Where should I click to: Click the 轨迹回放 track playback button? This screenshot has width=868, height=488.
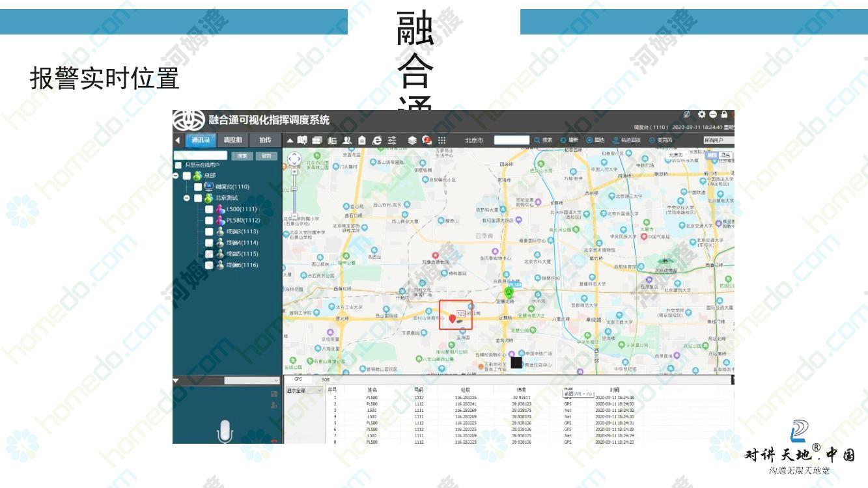click(626, 140)
